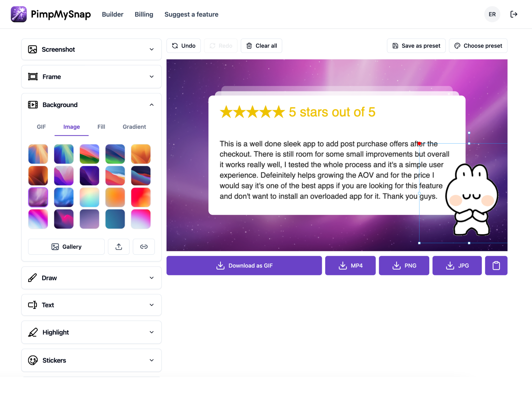Expand the Frame section
The image size is (532, 399).
click(91, 77)
